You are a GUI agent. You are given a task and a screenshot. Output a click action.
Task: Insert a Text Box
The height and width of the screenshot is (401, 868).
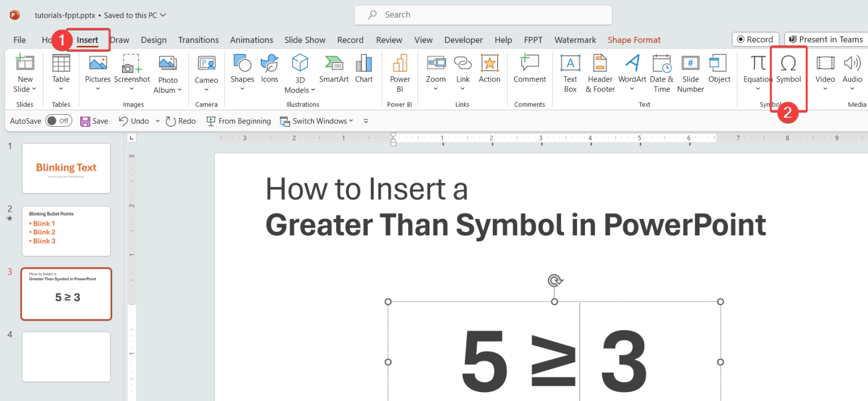(x=570, y=72)
